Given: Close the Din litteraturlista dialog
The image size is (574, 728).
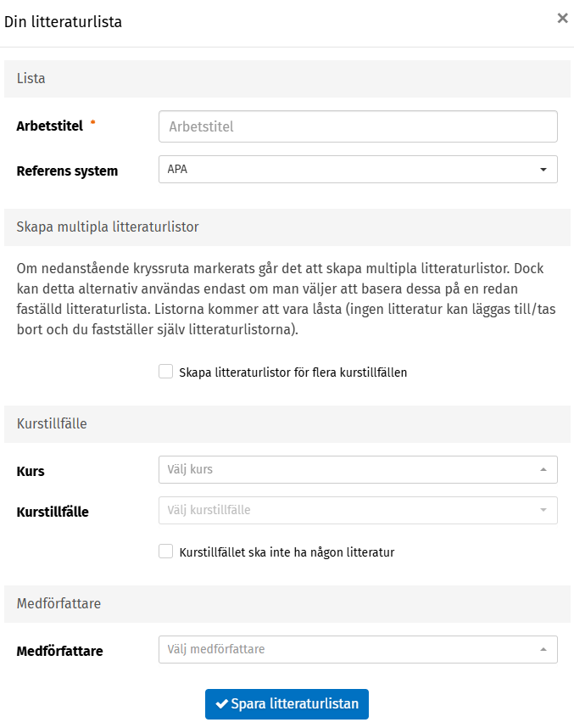Looking at the screenshot, I should coord(562,18).
